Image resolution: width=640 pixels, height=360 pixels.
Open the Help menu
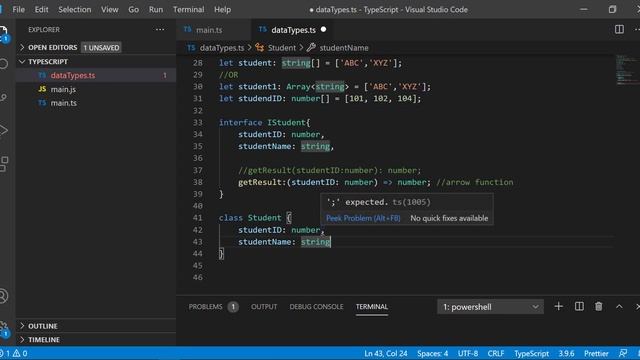point(222,9)
